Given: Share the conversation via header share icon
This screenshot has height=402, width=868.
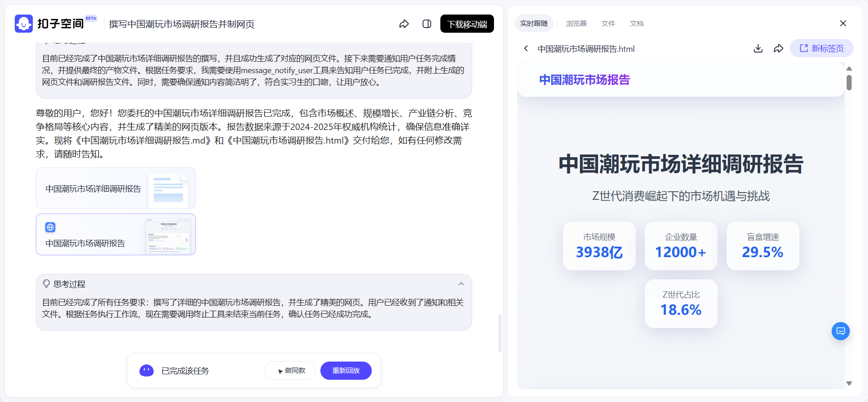Looking at the screenshot, I should click(x=404, y=24).
